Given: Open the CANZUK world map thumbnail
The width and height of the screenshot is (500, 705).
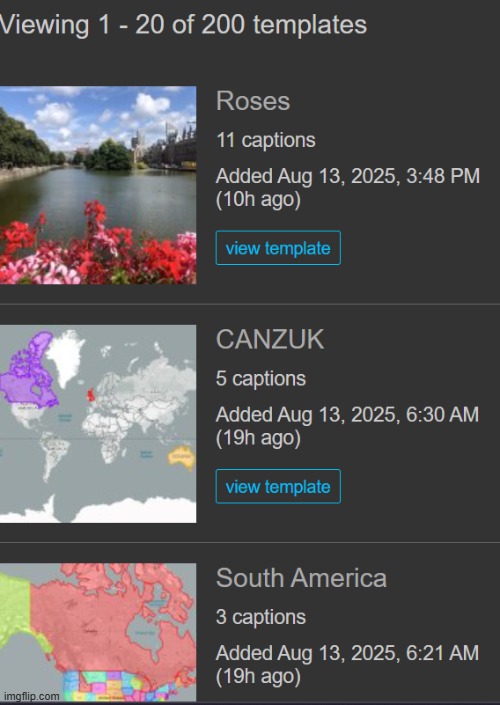Looking at the screenshot, I should (98, 424).
